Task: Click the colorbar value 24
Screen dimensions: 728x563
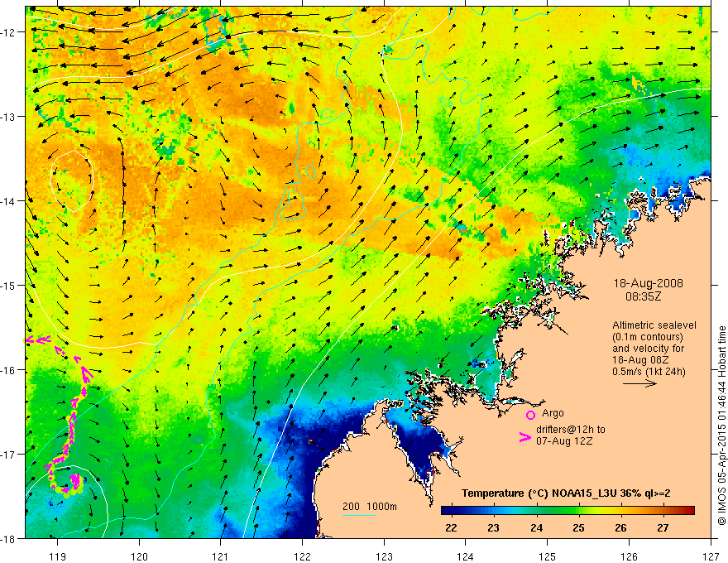Action: point(536,527)
